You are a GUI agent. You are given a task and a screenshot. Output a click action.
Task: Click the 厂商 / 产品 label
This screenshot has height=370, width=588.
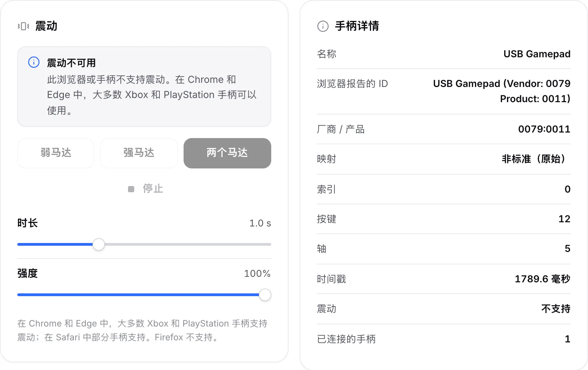[341, 129]
